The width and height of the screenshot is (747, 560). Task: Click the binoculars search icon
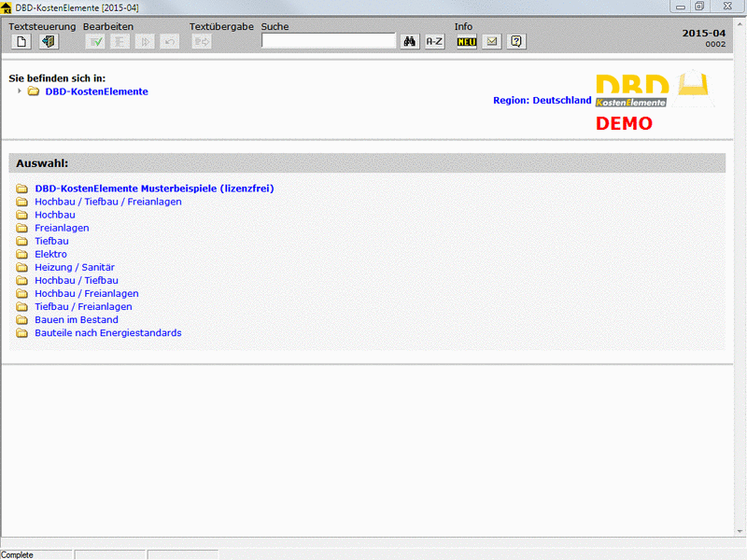click(410, 42)
